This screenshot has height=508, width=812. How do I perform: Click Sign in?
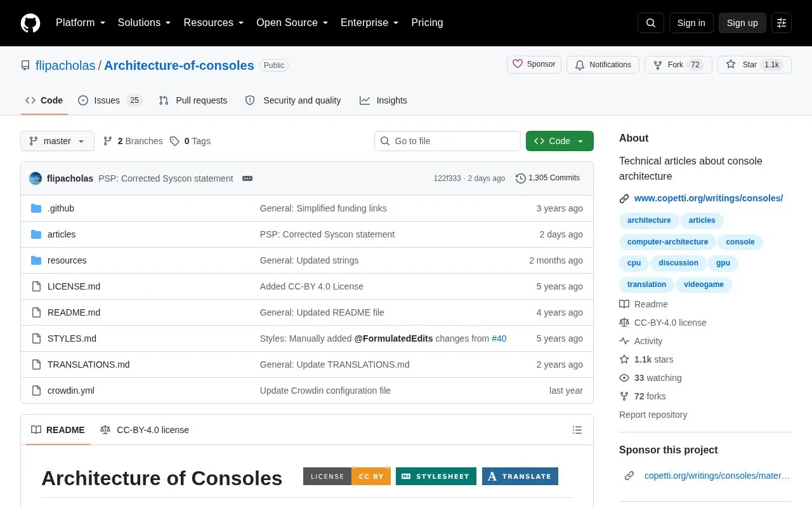(691, 23)
